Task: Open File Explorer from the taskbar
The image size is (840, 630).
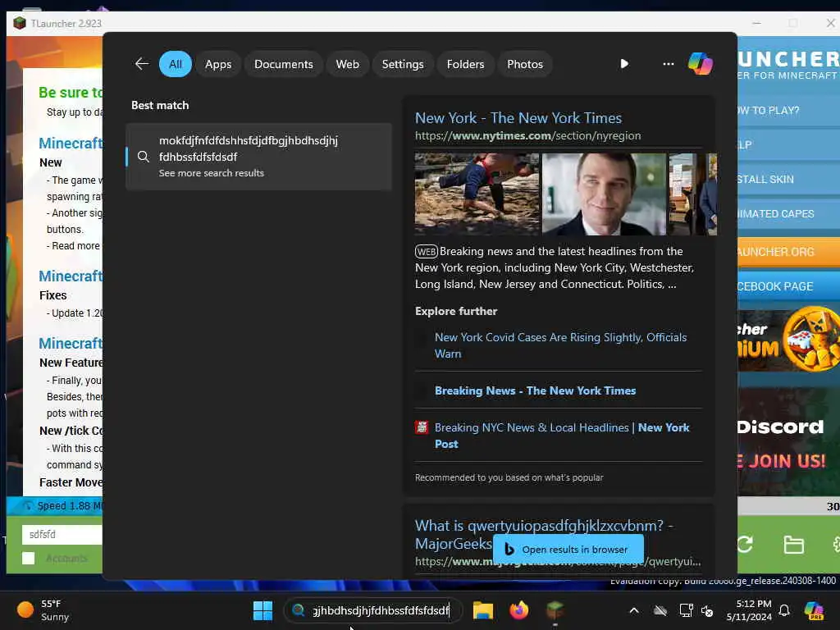Action: (x=482, y=610)
